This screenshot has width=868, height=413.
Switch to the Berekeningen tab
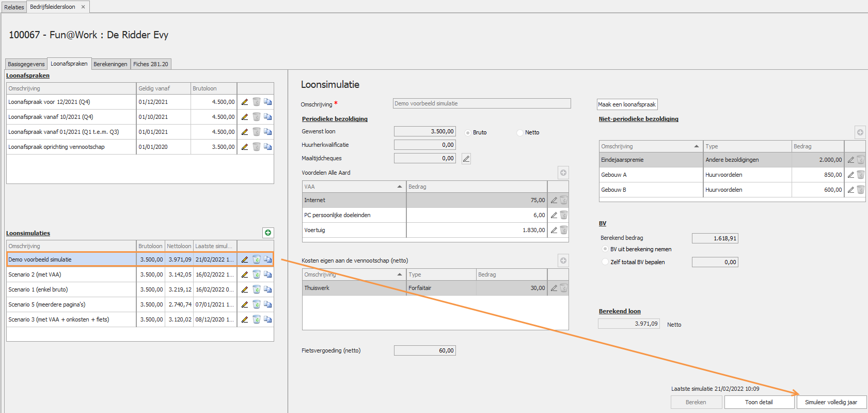111,64
